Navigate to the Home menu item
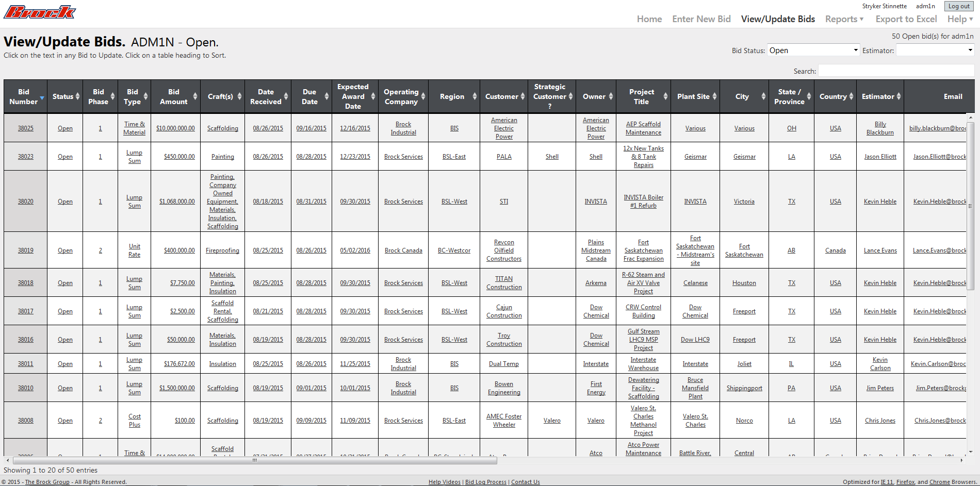Image resolution: width=980 pixels, height=486 pixels. [649, 19]
